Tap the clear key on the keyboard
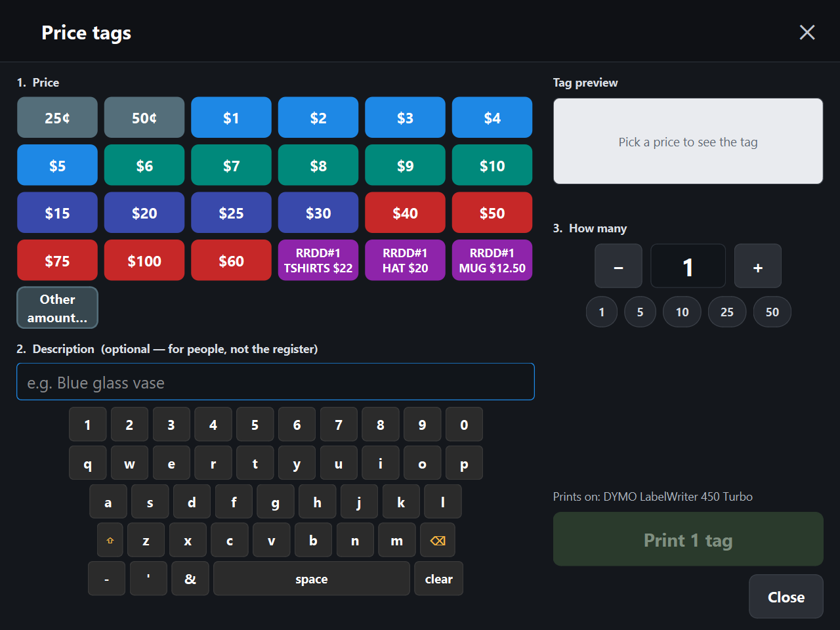 click(438, 579)
